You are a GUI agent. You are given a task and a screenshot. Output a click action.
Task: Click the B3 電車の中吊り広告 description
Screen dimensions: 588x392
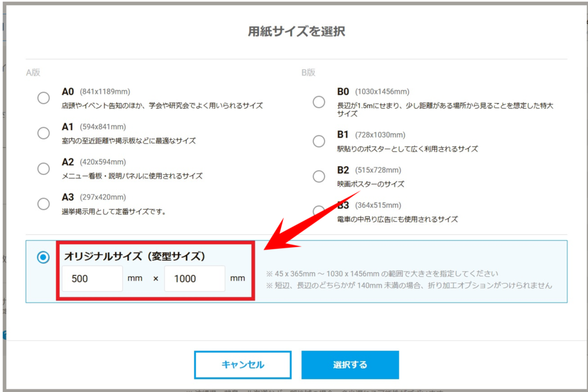[397, 219]
